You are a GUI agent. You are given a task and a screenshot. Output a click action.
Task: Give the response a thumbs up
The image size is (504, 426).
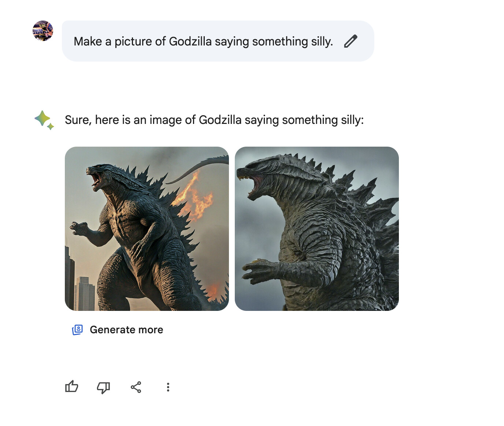pos(71,387)
